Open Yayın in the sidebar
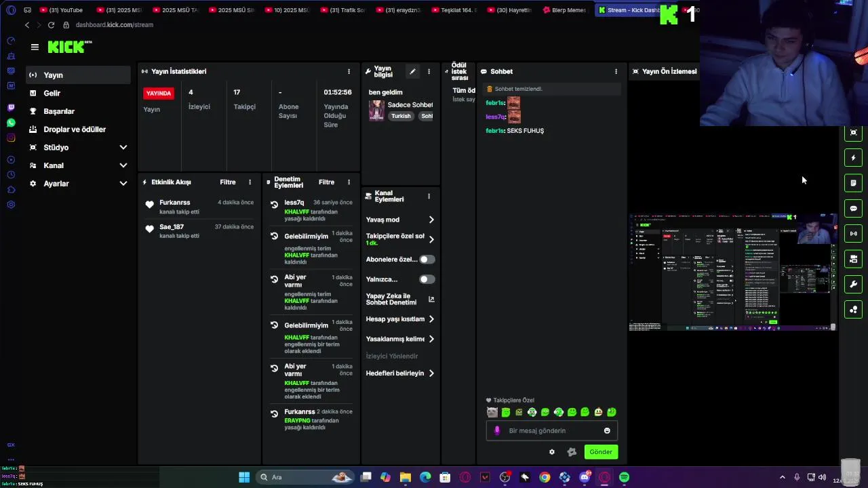 click(x=79, y=75)
